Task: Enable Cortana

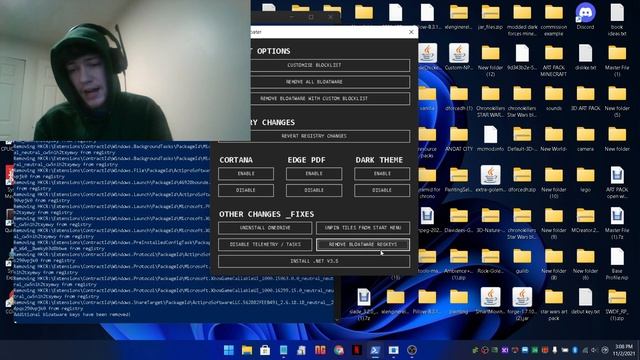Action: coord(246,173)
